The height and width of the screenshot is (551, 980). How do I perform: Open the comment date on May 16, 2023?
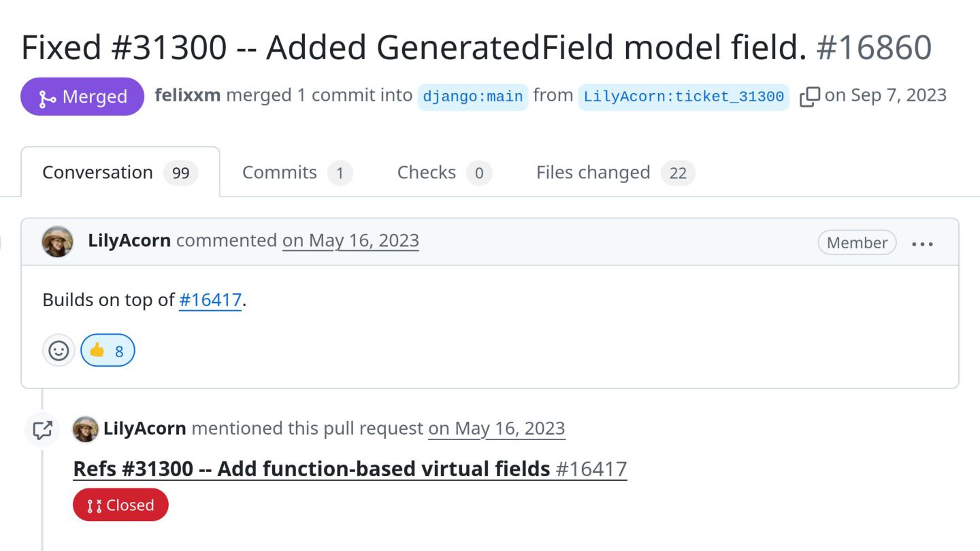tap(350, 241)
